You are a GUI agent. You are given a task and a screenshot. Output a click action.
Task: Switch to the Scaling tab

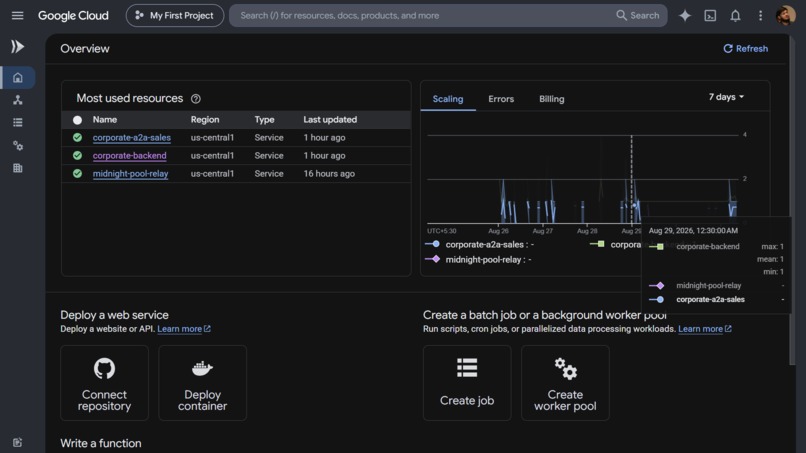point(448,99)
